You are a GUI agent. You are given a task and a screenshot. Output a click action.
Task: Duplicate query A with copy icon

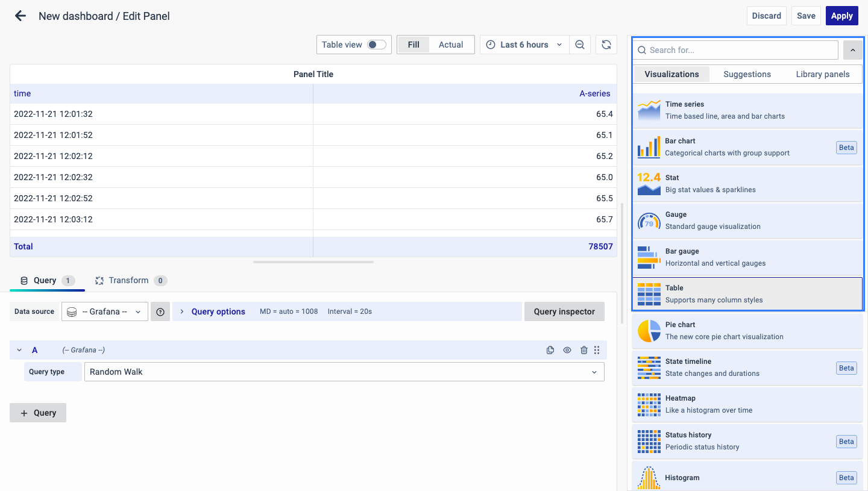click(x=550, y=350)
